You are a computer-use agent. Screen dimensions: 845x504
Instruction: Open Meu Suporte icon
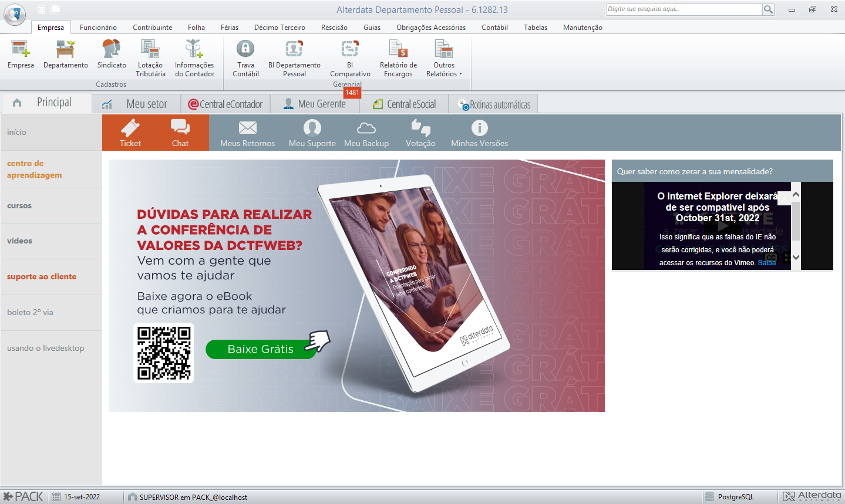(312, 127)
